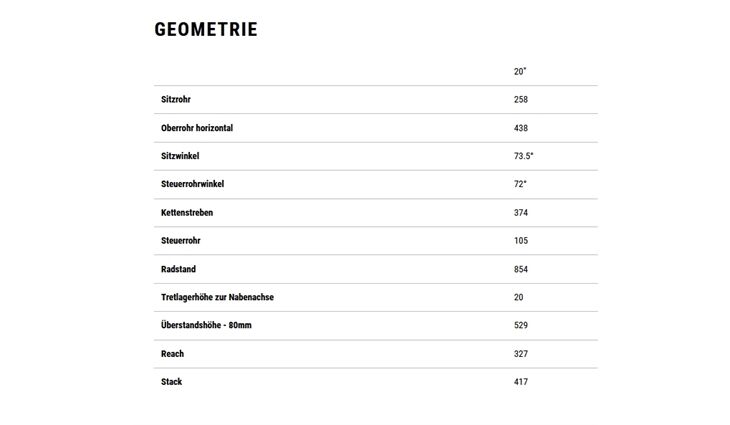Click the Steuerrohrwinkel row label
The image size is (730, 425).
(193, 184)
